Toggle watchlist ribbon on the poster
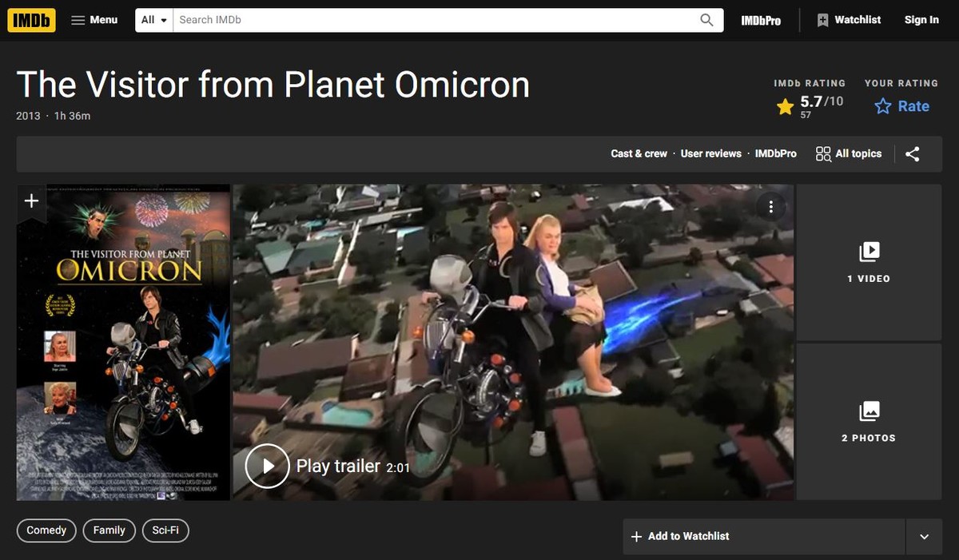This screenshot has height=560, width=959. pyautogui.click(x=31, y=201)
